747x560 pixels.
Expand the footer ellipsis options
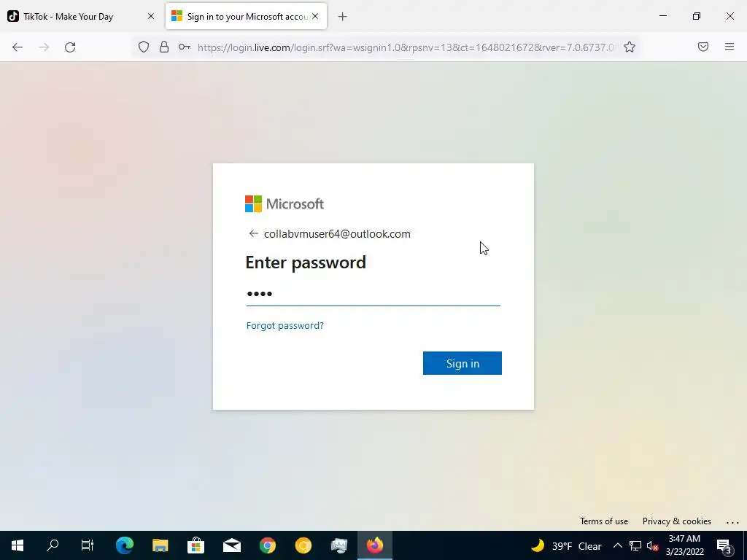tap(732, 522)
